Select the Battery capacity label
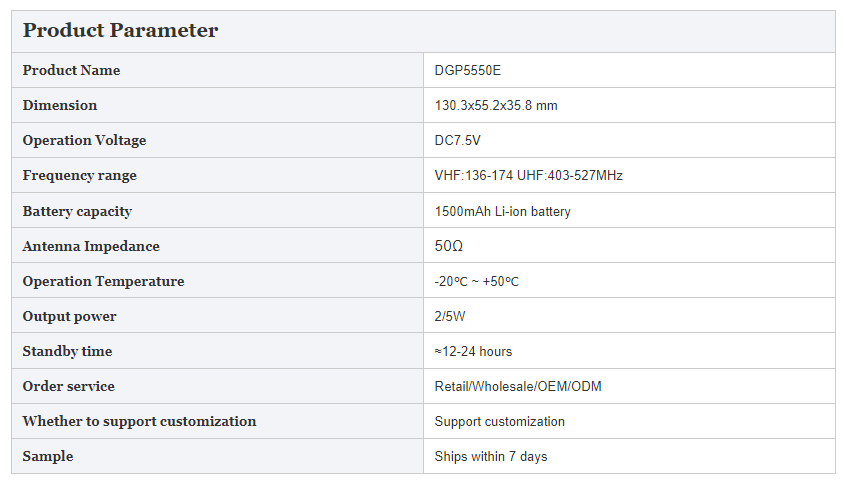846x489 pixels. [77, 211]
